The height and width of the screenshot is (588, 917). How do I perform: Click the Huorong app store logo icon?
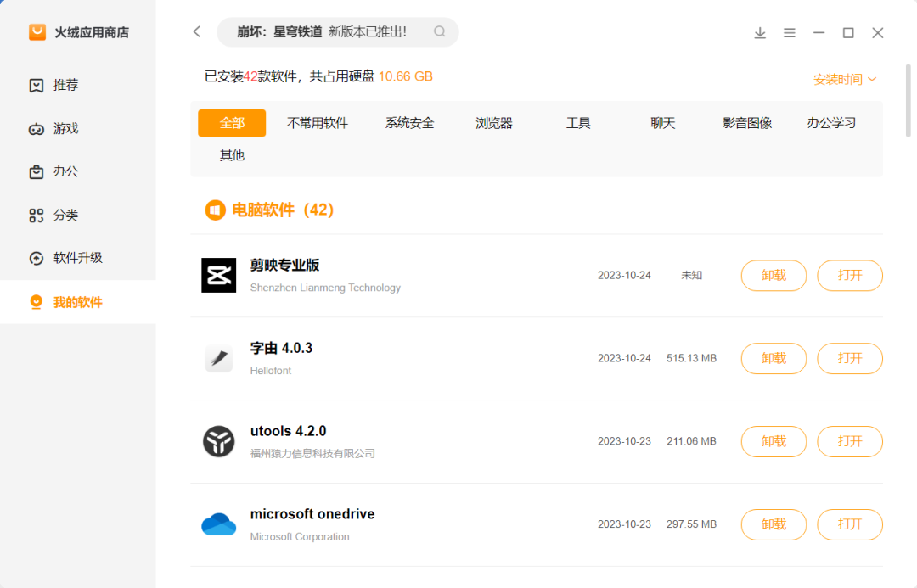point(37,32)
